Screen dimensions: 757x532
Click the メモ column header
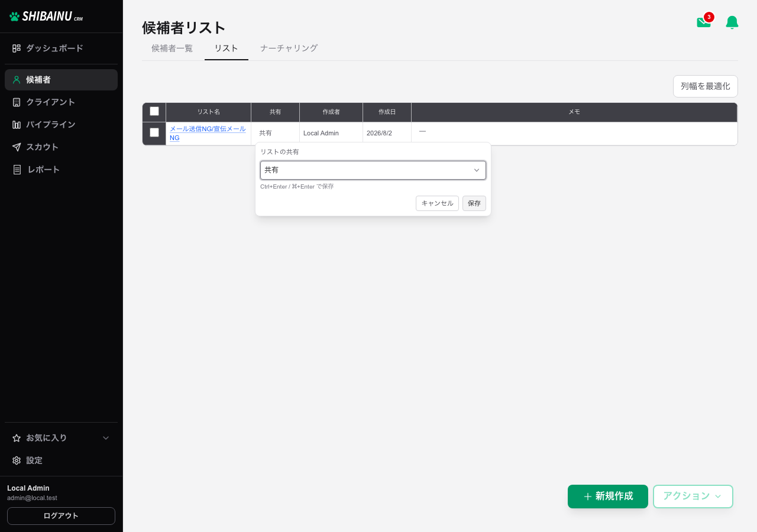[574, 112]
